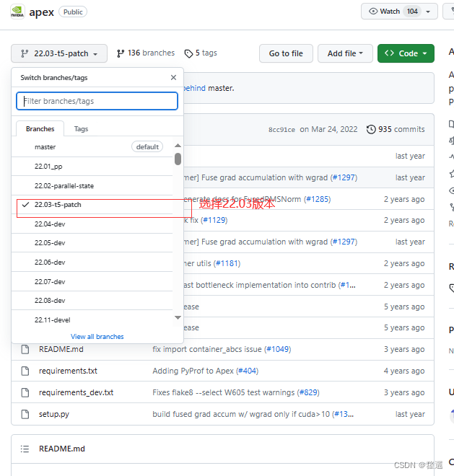Viewport: 454px width, 476px height.
Task: Open pull request #1049 link
Action: click(277, 349)
